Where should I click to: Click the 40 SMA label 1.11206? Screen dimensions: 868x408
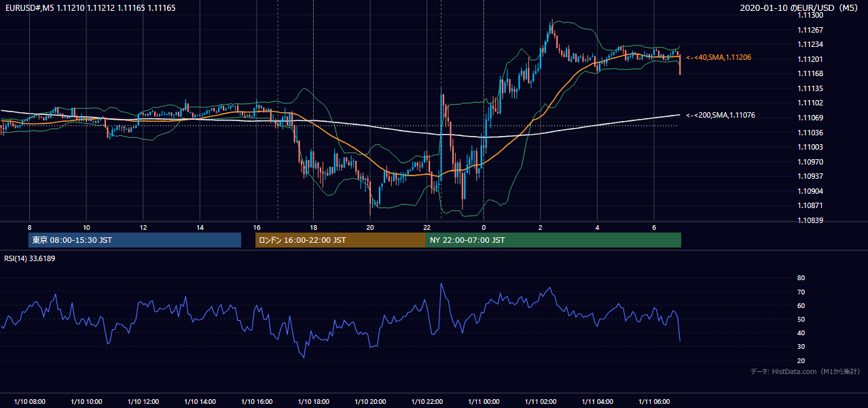tap(719, 58)
